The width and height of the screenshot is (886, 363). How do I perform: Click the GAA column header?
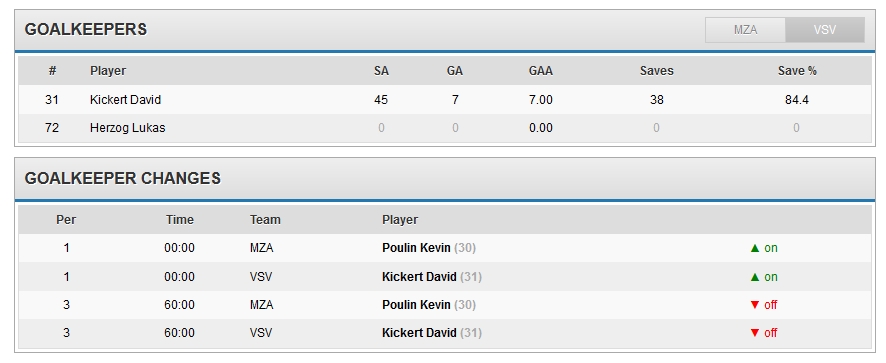pyautogui.click(x=541, y=71)
